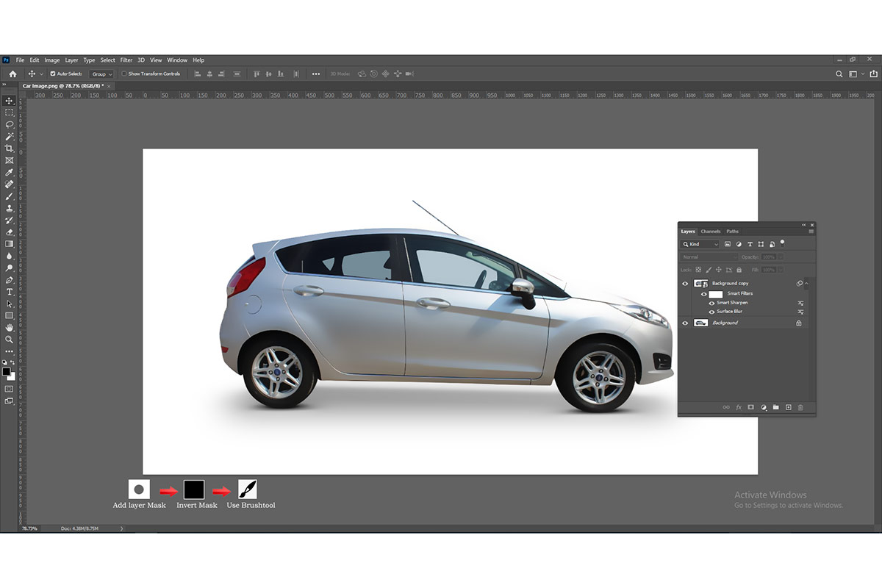
Task: Open the Filter menu
Action: pyautogui.click(x=126, y=60)
